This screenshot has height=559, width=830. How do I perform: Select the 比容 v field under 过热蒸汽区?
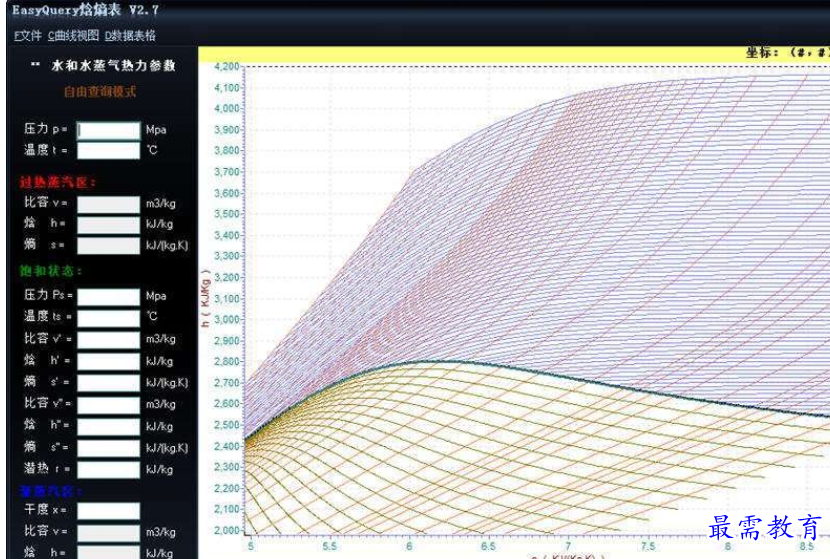[109, 204]
